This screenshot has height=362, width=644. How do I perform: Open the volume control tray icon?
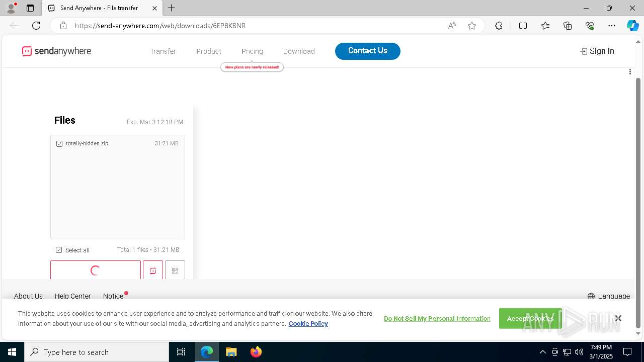pos(579,352)
